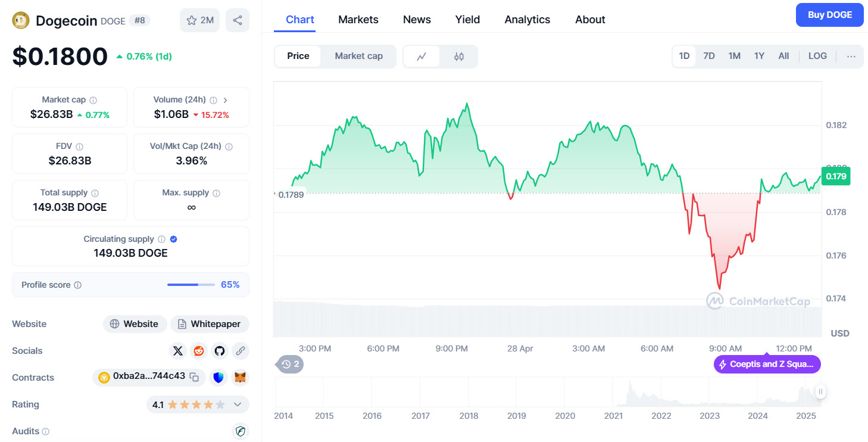Click the 0.179 current price label
The width and height of the screenshot is (868, 442).
836,176
